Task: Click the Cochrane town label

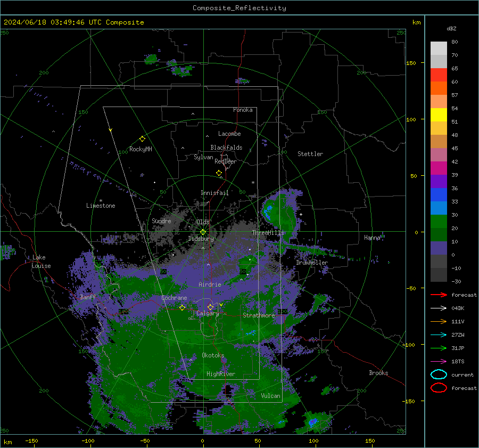Action: click(174, 298)
